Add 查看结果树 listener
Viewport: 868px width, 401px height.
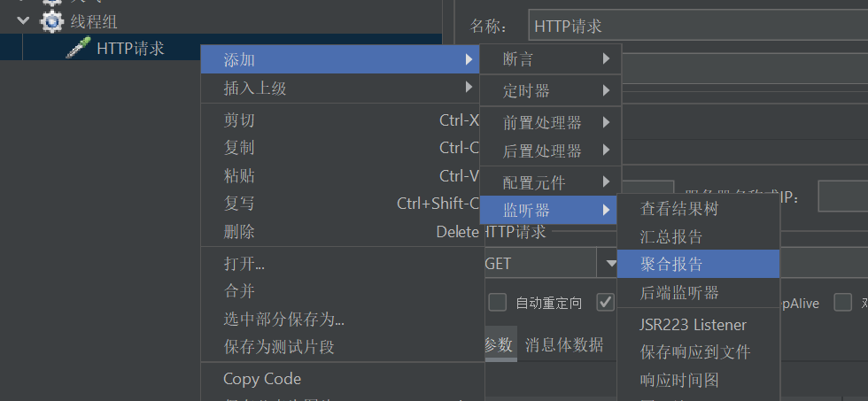pos(699,209)
